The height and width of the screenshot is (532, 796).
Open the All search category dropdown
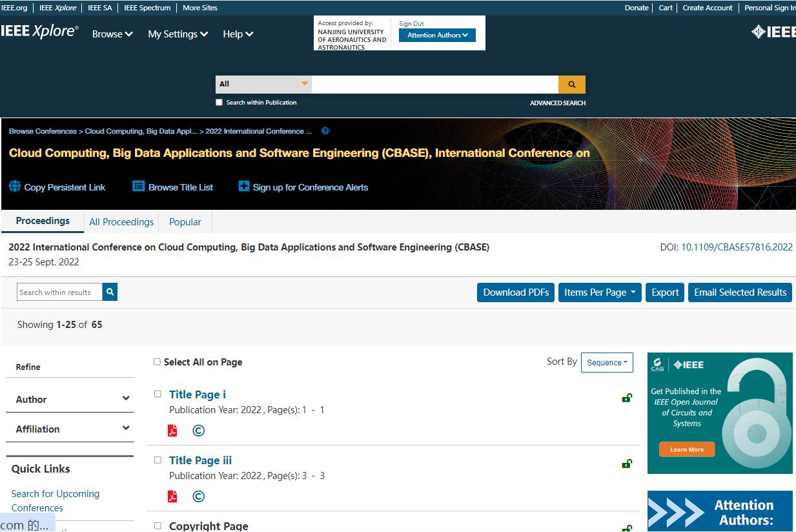(263, 84)
